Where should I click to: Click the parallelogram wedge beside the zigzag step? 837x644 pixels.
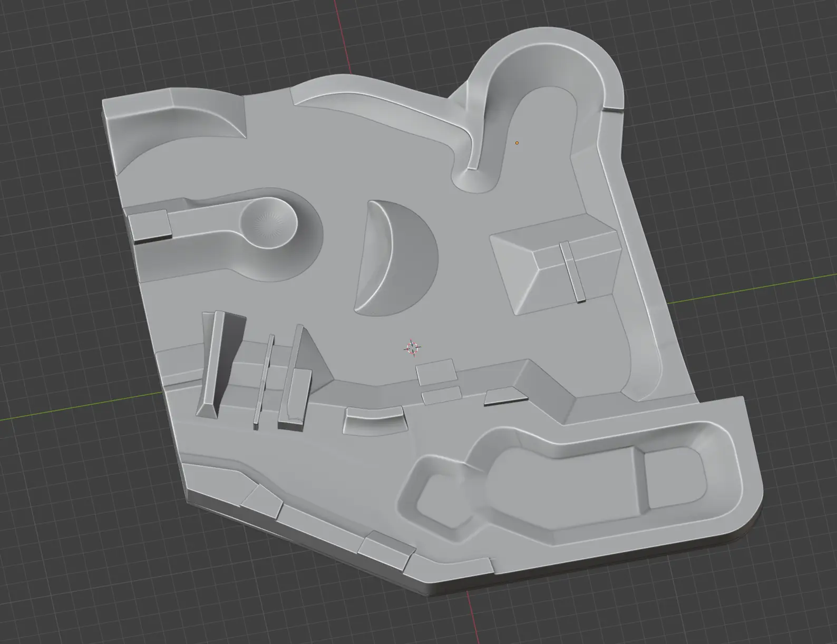click(504, 397)
